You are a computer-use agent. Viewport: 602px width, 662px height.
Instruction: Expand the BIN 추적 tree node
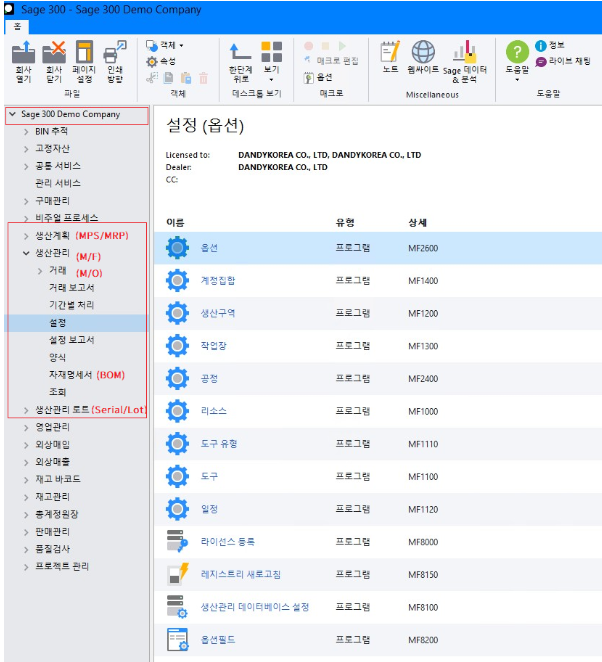26,132
